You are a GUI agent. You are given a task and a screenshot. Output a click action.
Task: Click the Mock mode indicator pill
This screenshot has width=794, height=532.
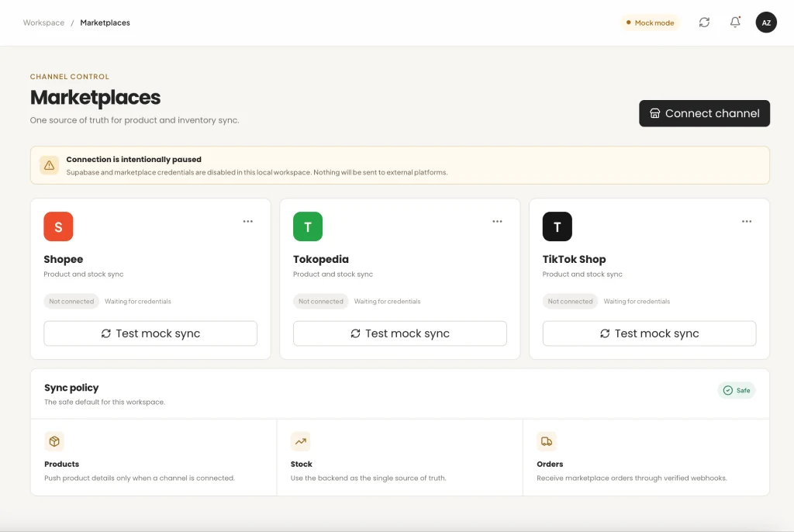pos(651,22)
